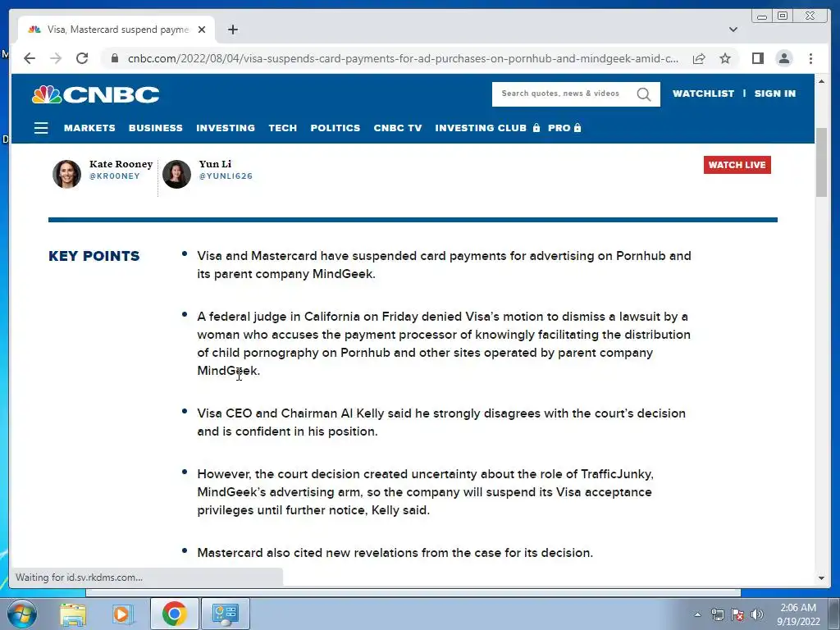Click Yun Li's profile photo
Image resolution: width=840 pixels, height=630 pixels.
pos(177,174)
